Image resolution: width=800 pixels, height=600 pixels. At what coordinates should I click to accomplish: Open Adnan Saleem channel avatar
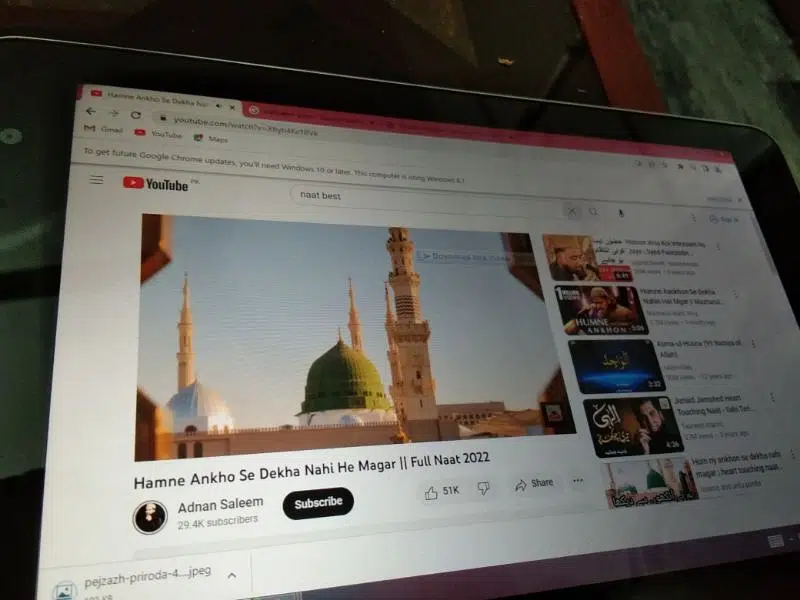click(x=150, y=517)
